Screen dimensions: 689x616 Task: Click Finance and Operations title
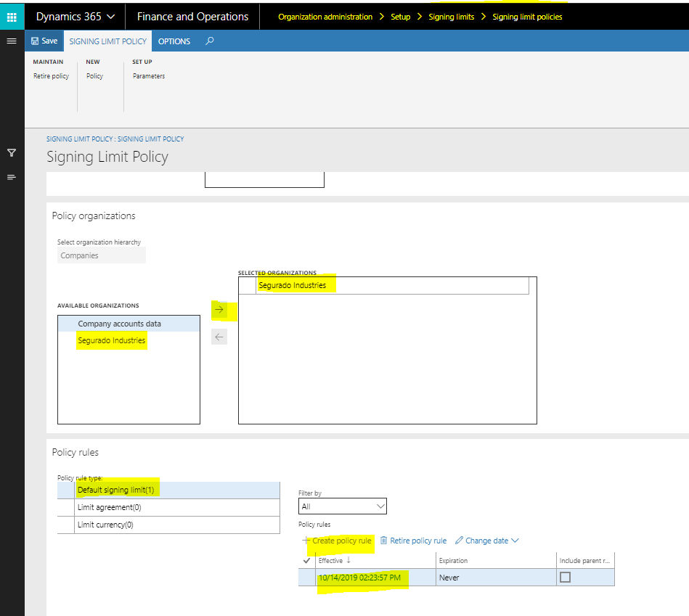click(x=192, y=17)
